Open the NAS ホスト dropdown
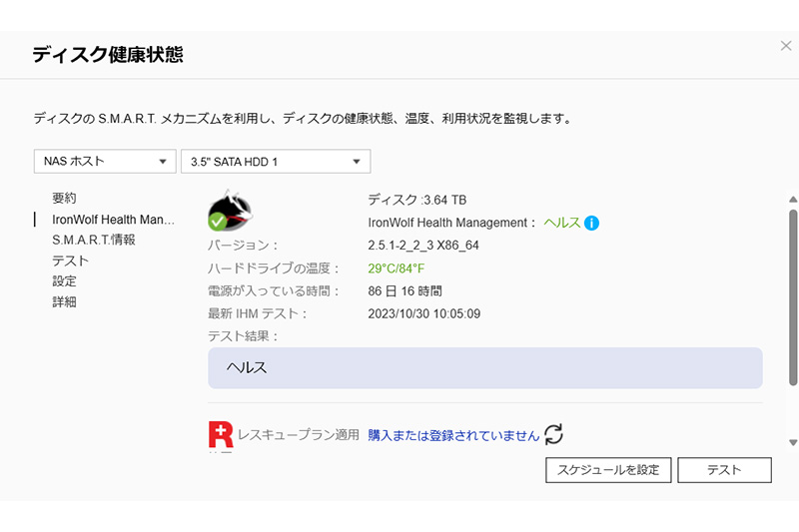The width and height of the screenshot is (799, 532). click(x=104, y=161)
